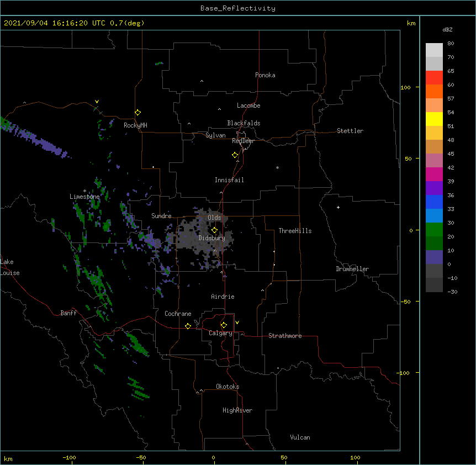Click the ThreeHills label
The width and height of the screenshot is (476, 465).
click(295, 231)
